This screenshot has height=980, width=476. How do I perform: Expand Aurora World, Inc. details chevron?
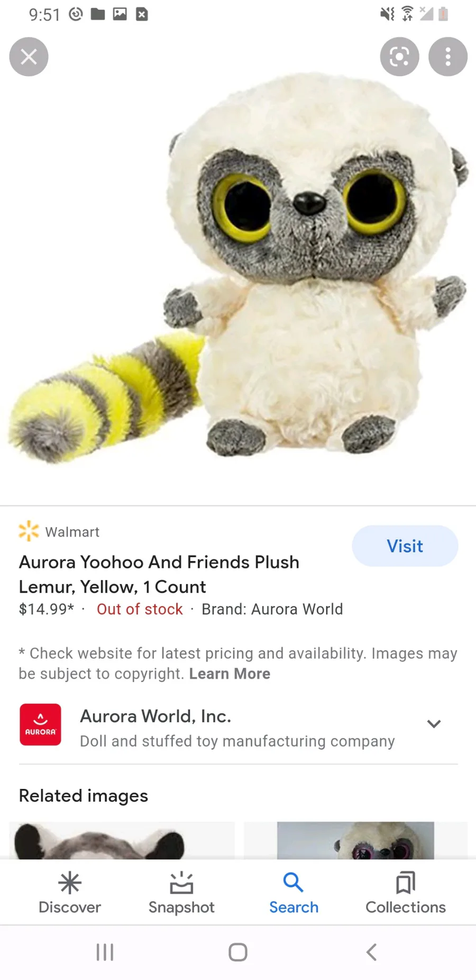pos(434,724)
